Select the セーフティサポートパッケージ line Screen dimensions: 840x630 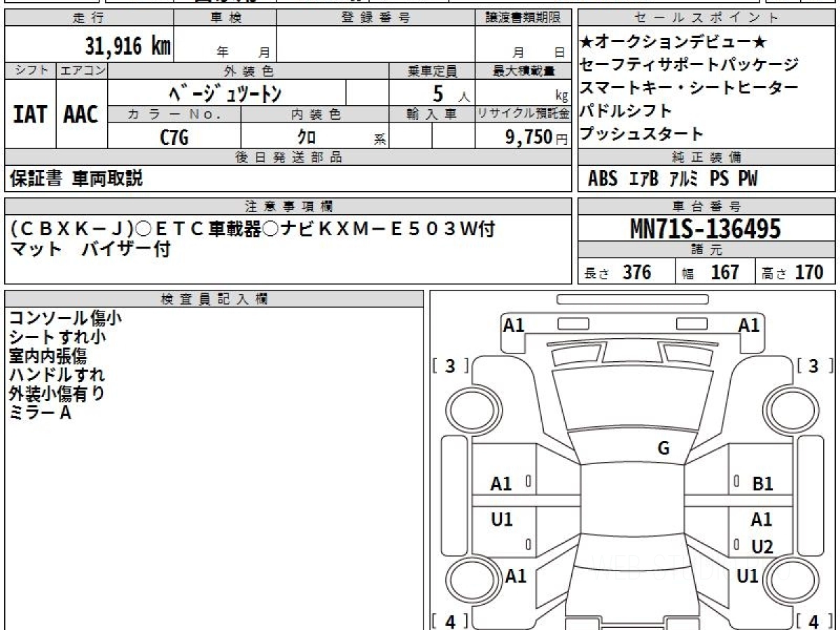tap(689, 65)
